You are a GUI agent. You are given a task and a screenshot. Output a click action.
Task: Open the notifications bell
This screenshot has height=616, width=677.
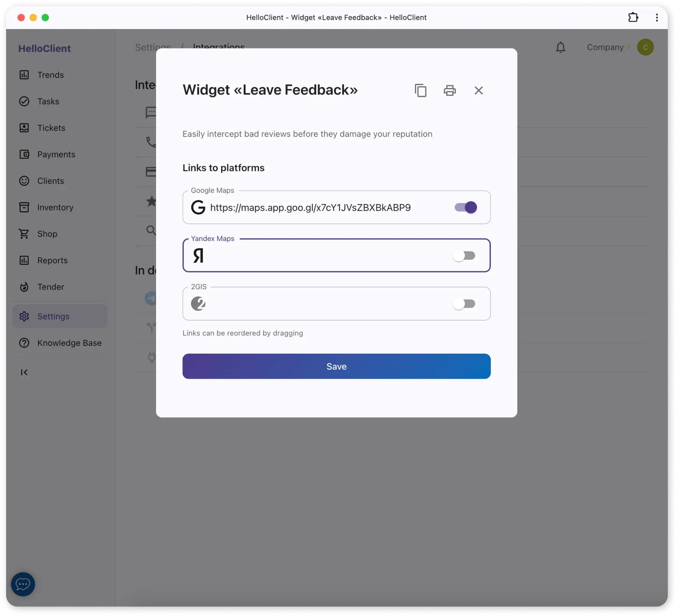pyautogui.click(x=560, y=47)
